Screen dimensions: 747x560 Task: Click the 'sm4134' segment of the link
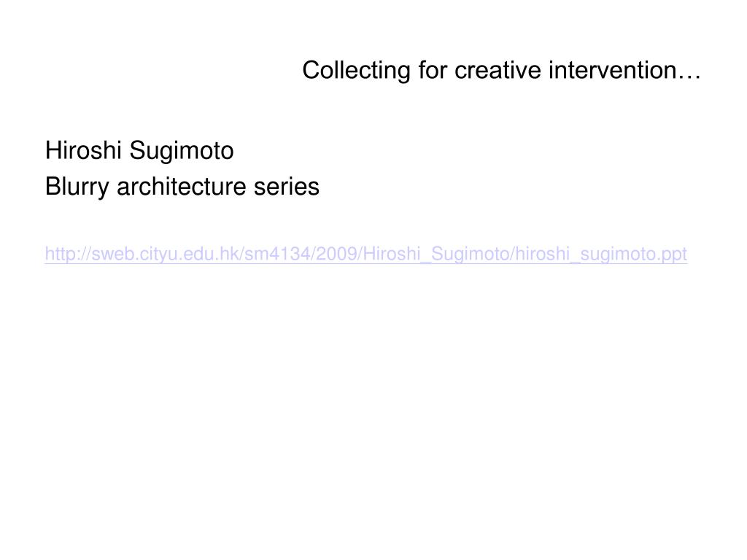click(x=277, y=254)
